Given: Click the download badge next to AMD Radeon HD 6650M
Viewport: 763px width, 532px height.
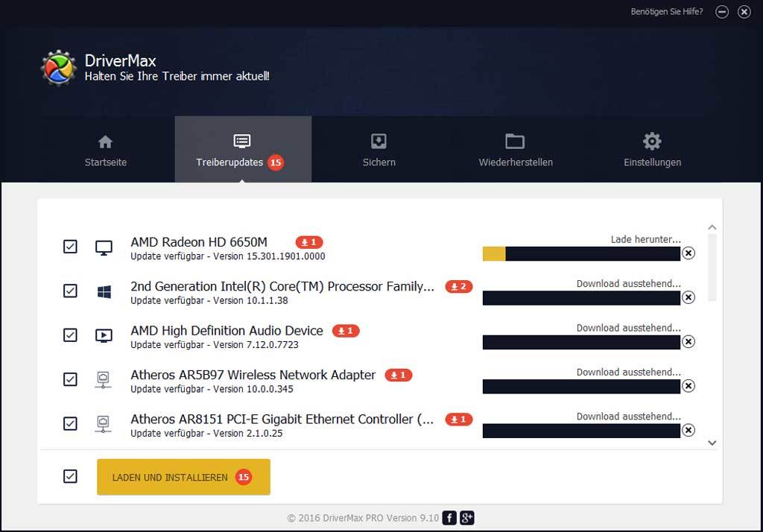Looking at the screenshot, I should tap(309, 242).
